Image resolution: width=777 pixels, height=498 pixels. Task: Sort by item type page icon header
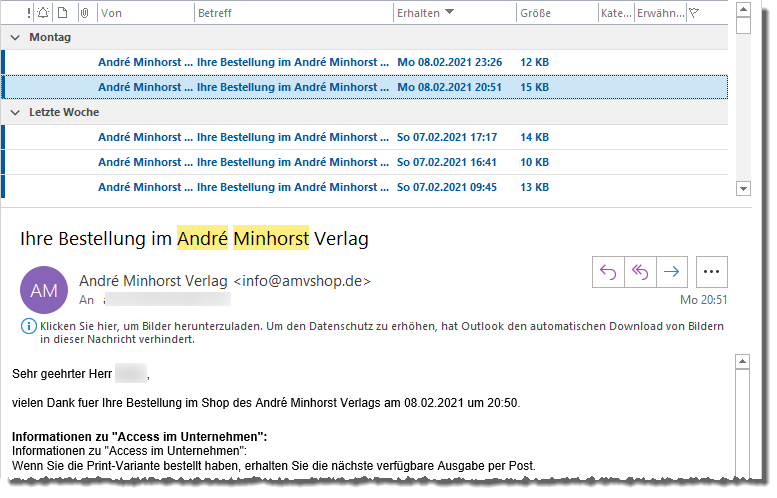pos(62,13)
